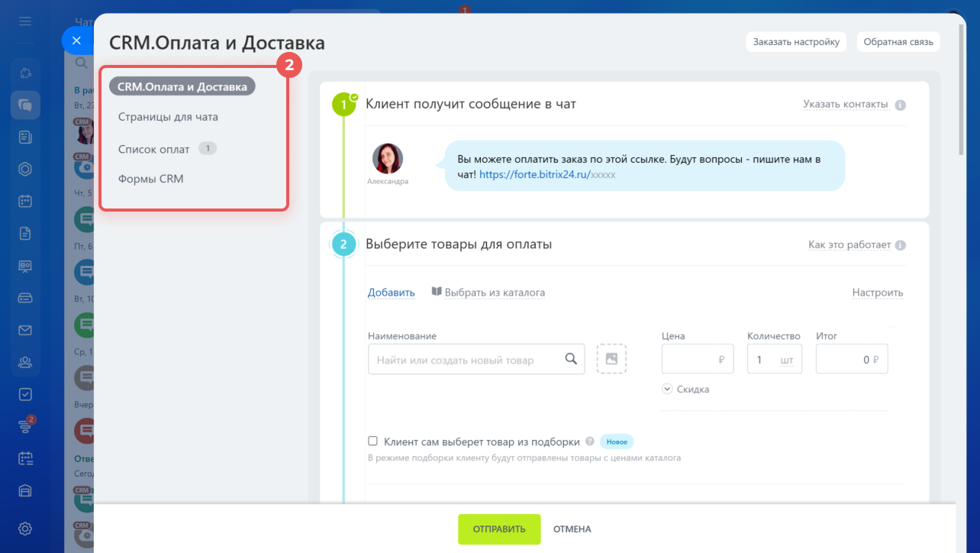Open the calendar icon in left sidebar
Screen dimensions: 980x553
(25, 202)
